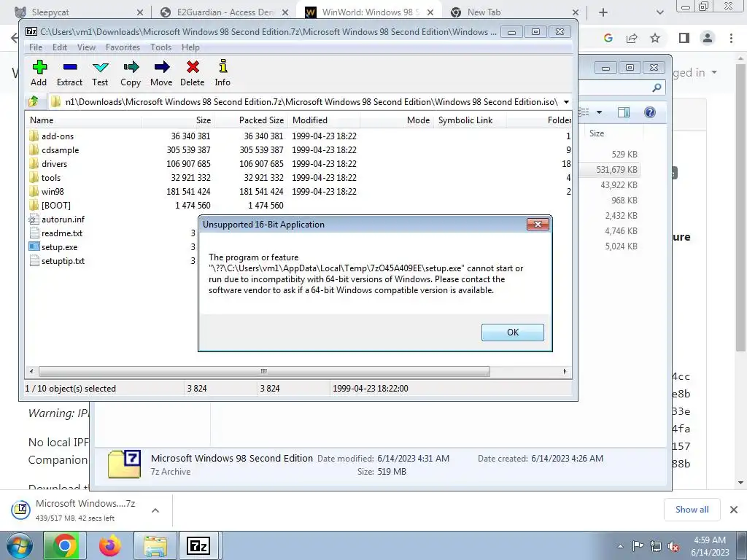Open the Tools menu
Image resolution: width=747 pixels, height=560 pixels.
[x=160, y=47]
